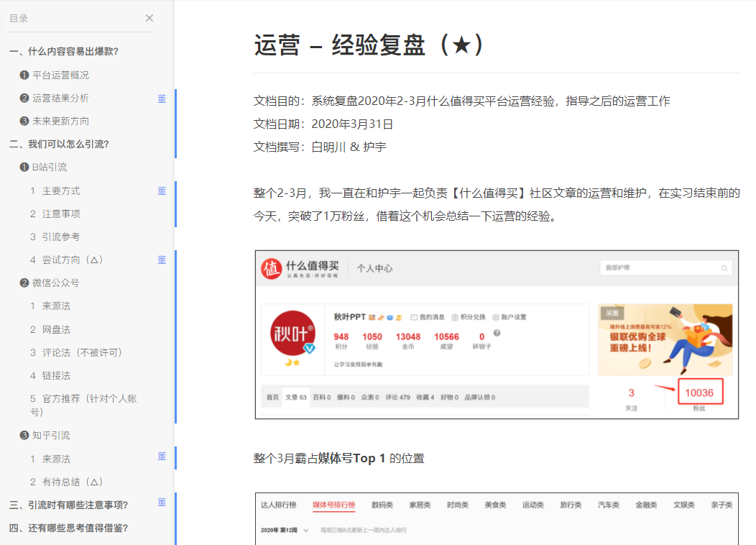Viewport: 756px width, 545px height.
Task: Click the document title 运营 – 经验复盘(★)
Action: click(x=369, y=45)
